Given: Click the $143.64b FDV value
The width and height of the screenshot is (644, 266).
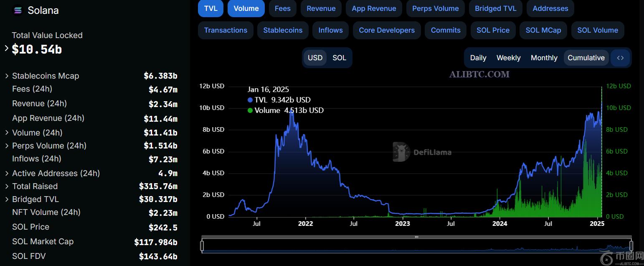Looking at the screenshot, I should (x=158, y=256).
